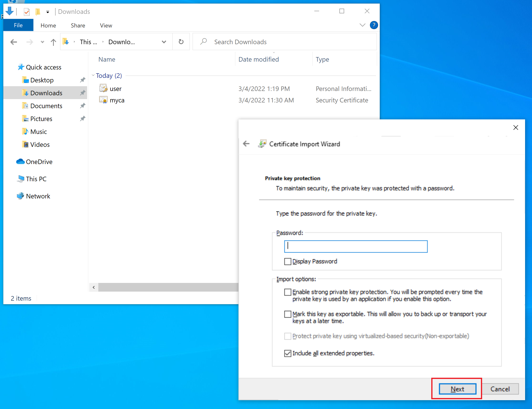Click the back arrow in Certificate Import Wizard

246,144
